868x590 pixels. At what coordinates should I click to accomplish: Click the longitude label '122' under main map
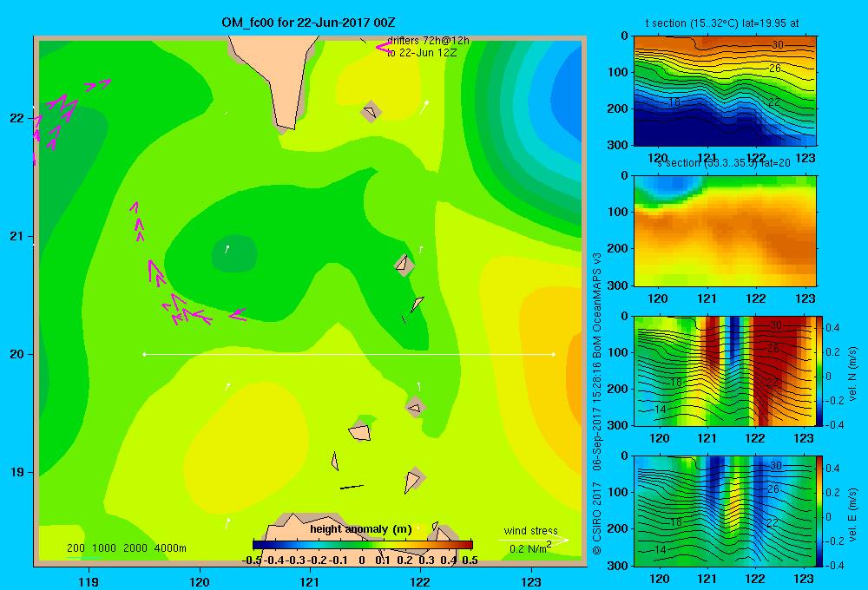point(420,581)
